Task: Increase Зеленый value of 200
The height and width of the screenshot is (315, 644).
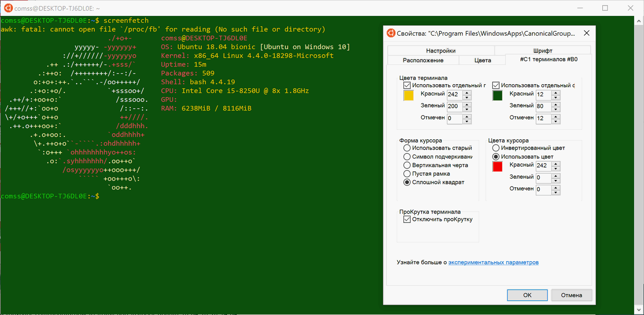Action: (467, 104)
